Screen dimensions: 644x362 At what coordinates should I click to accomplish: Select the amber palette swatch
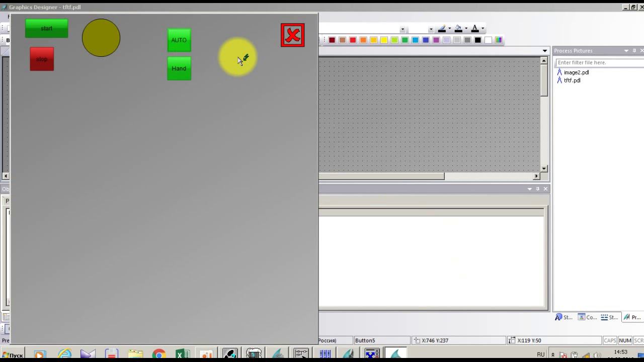pos(374,40)
